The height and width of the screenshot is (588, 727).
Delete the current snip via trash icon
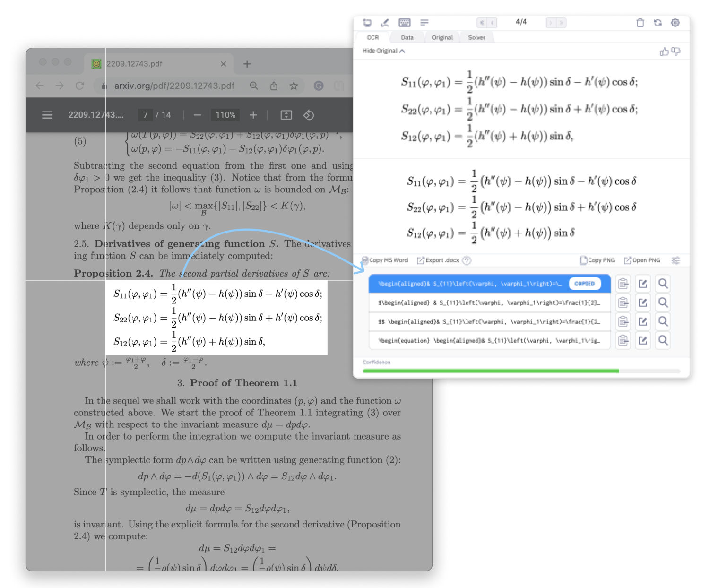point(640,23)
